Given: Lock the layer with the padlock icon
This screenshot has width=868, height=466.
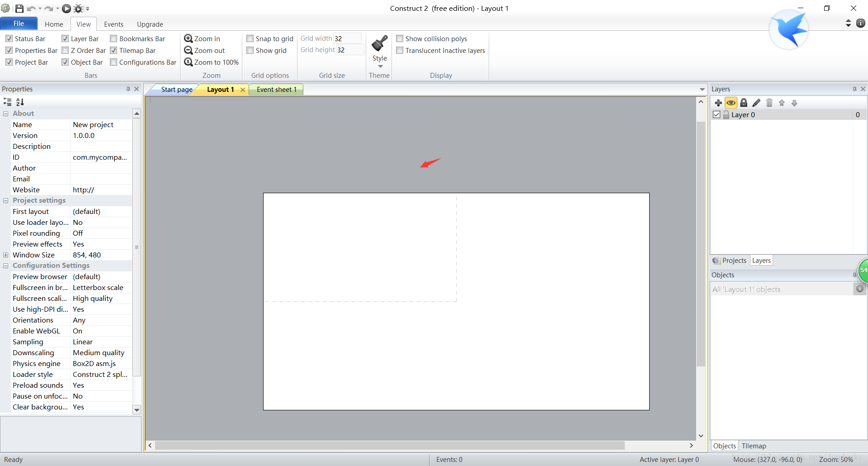Looking at the screenshot, I should (x=744, y=103).
